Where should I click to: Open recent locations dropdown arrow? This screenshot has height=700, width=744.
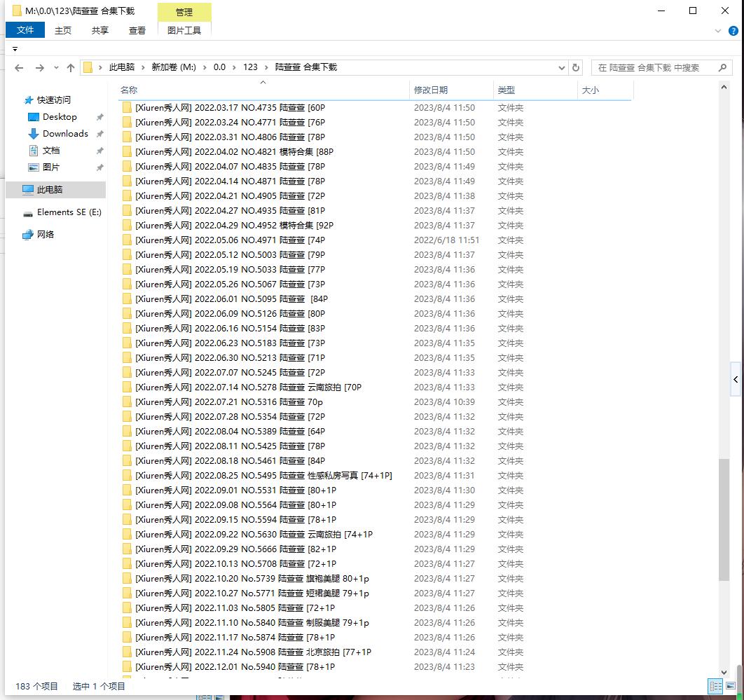click(56, 68)
